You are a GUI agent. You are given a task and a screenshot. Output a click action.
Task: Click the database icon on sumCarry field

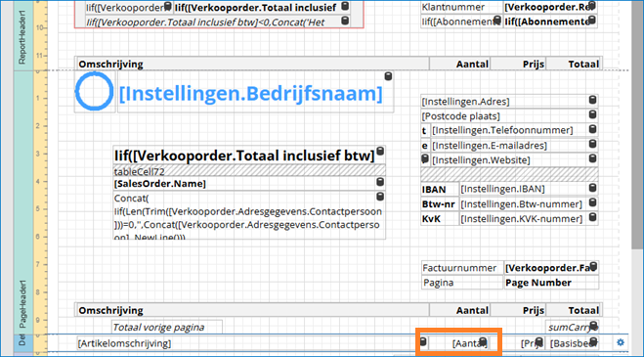point(593,326)
